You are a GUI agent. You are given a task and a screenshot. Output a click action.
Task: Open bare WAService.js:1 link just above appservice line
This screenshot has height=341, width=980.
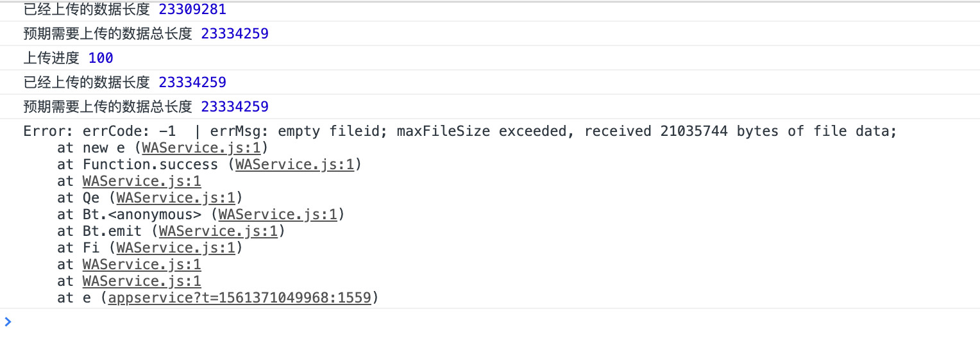[x=142, y=281]
